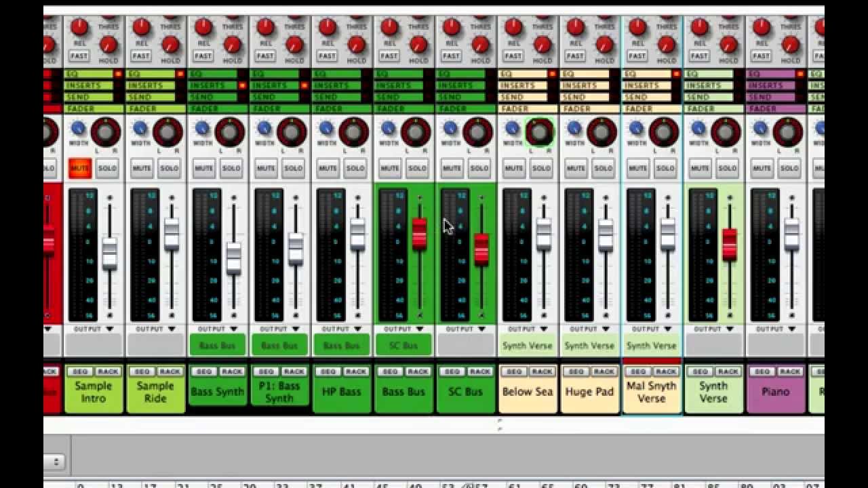Open OUTPUT dropdown on HP Bass channel
Image resolution: width=868 pixels, height=488 pixels.
[341, 329]
